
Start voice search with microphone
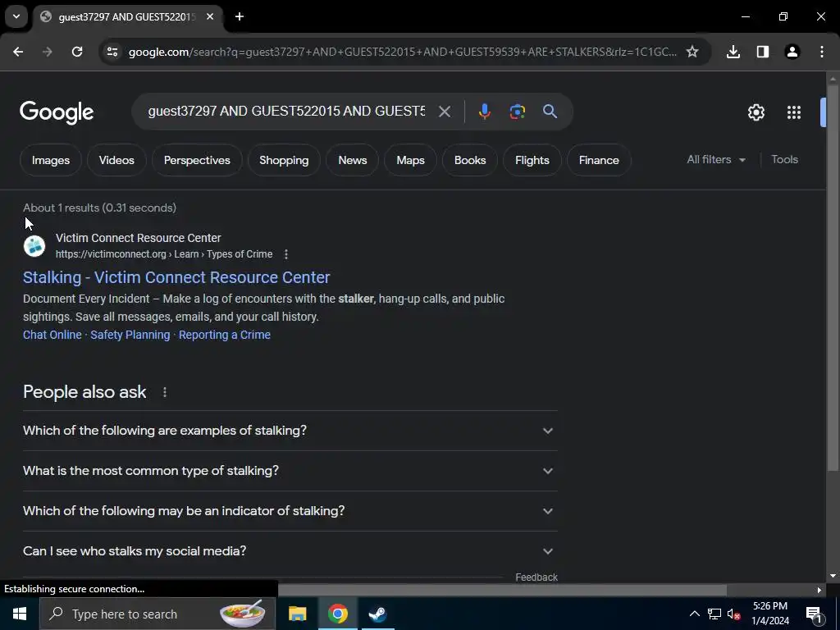[x=484, y=112]
